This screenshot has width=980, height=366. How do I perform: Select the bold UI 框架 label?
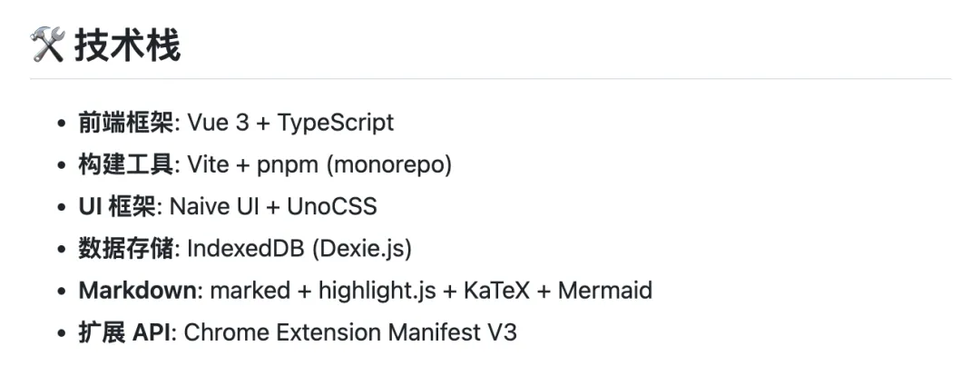[116, 206]
